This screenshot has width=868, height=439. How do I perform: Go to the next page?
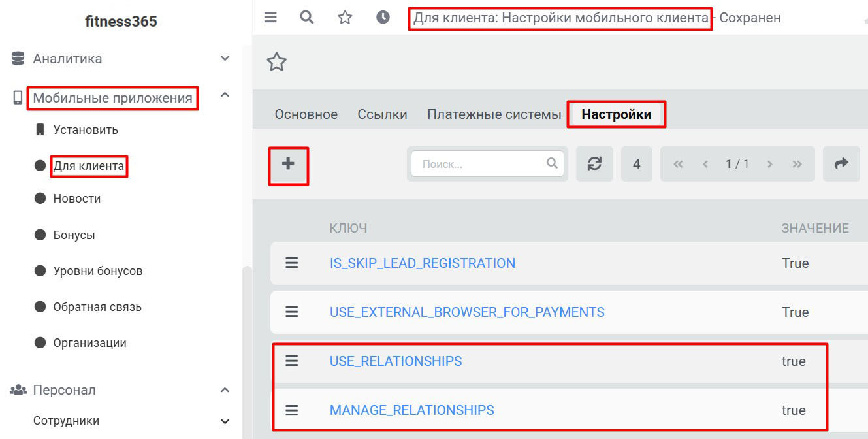[769, 164]
